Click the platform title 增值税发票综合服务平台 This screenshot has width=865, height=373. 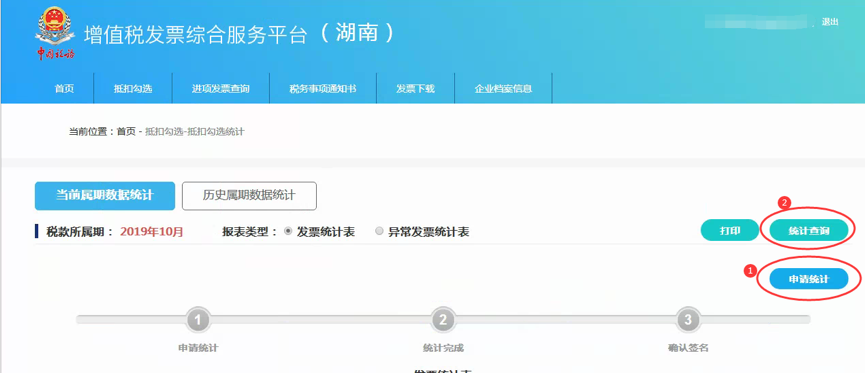195,35
